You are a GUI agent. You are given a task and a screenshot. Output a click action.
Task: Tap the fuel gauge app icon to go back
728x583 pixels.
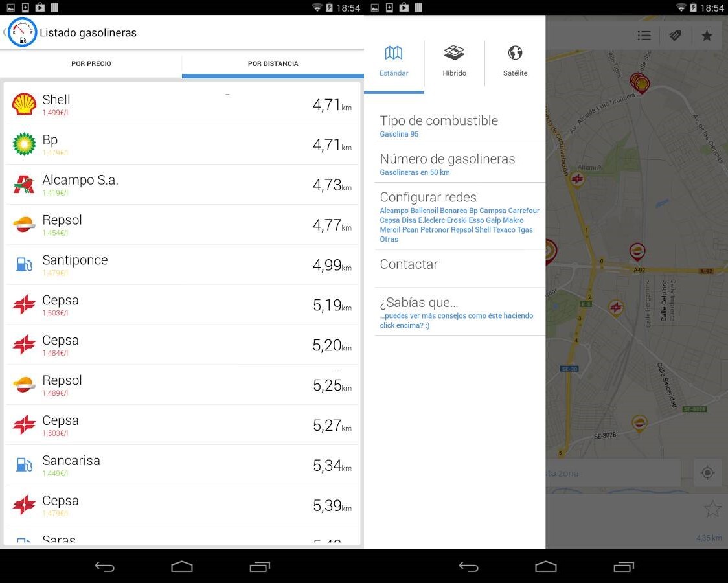point(22,32)
